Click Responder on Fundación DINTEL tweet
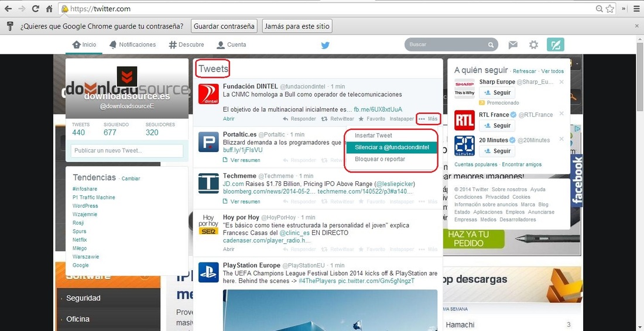The height and width of the screenshot is (331, 644). pos(299,119)
